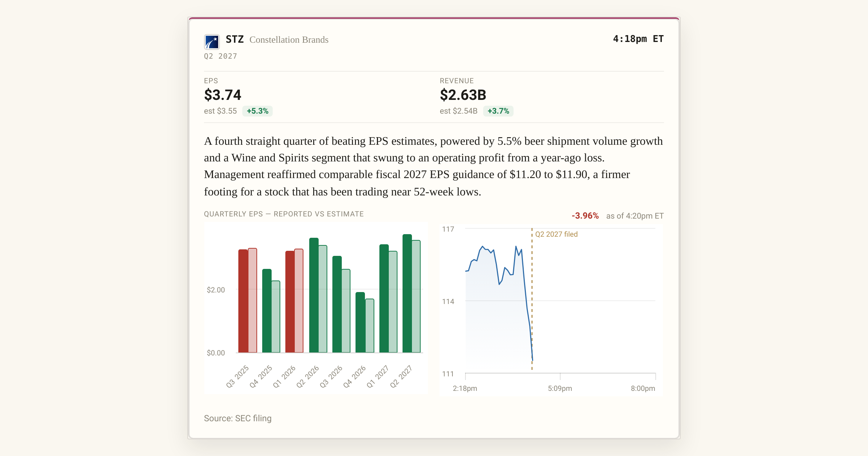Viewport: 868px width, 456px height.
Task: Click the Q2 2027 period label under the ticker
Action: (x=221, y=56)
